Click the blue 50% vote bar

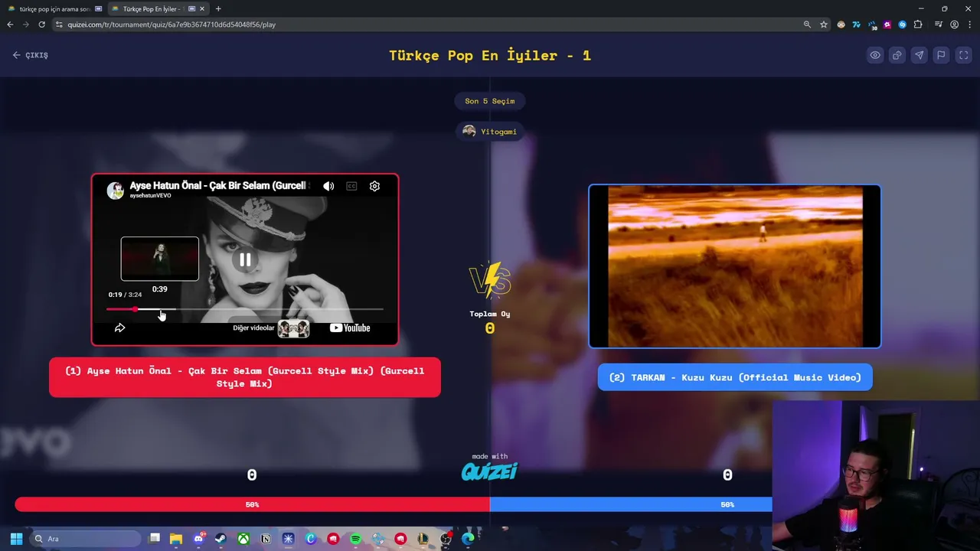tap(631, 504)
